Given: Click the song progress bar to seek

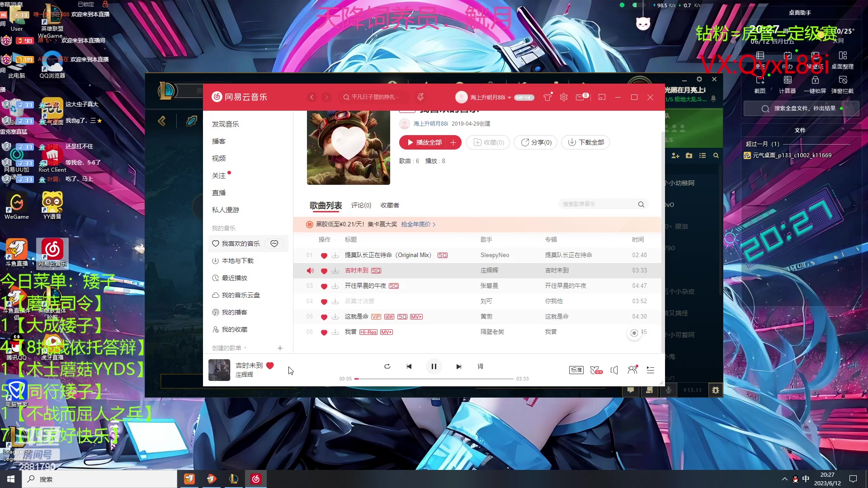Looking at the screenshot, I should click(x=434, y=379).
